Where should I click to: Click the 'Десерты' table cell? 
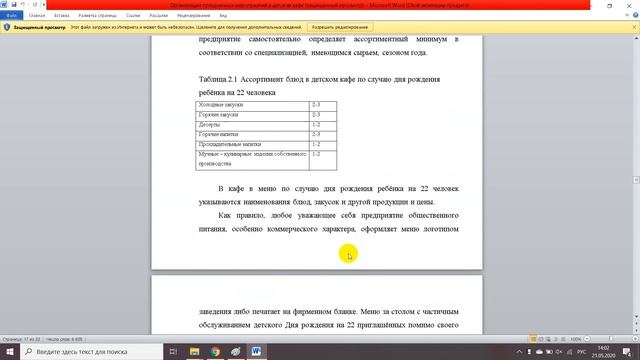(252, 125)
